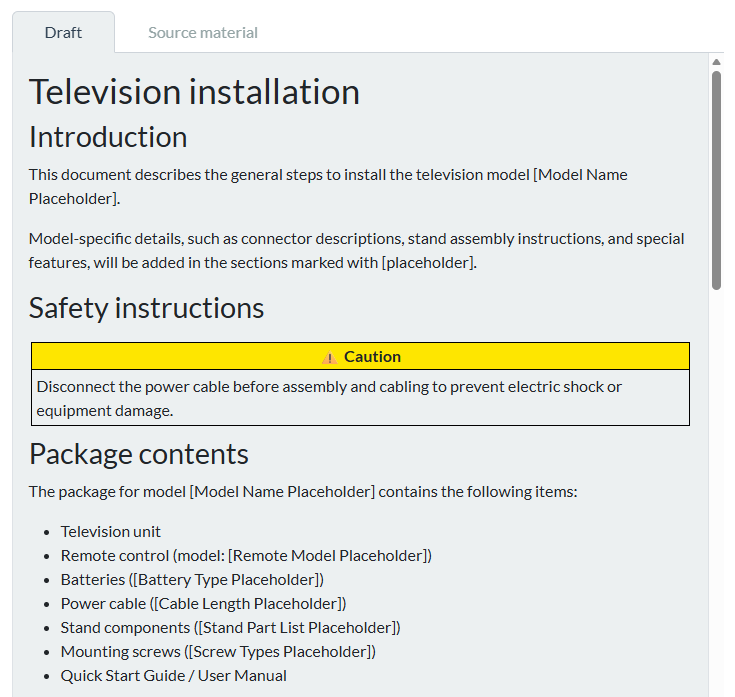Click the Safety instructions heading
The height and width of the screenshot is (697, 735).
(x=146, y=308)
